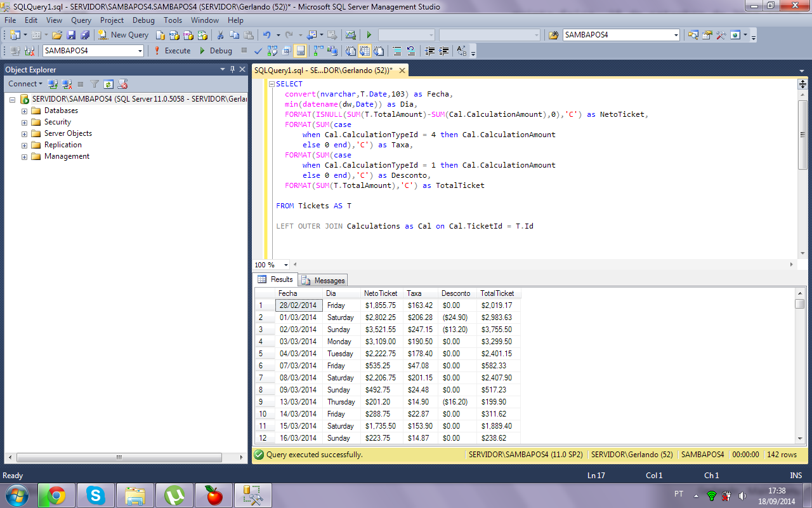Screen dimensions: 812x508
Task: Open the editor zoom 100 % dropdown
Action: (286, 265)
